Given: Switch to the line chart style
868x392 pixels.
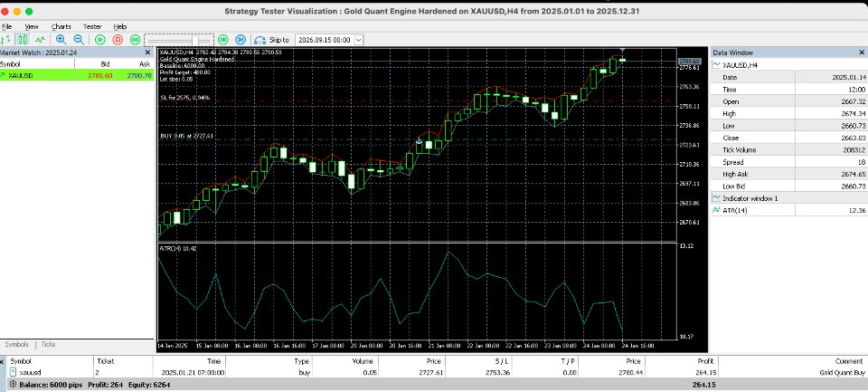Looking at the screenshot, I should click(x=40, y=39).
